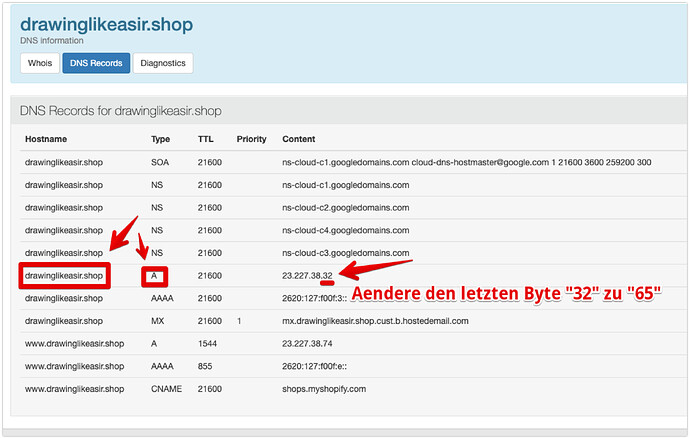This screenshot has width=690, height=438.
Task: Select the DNS Records tab
Action: [x=96, y=63]
